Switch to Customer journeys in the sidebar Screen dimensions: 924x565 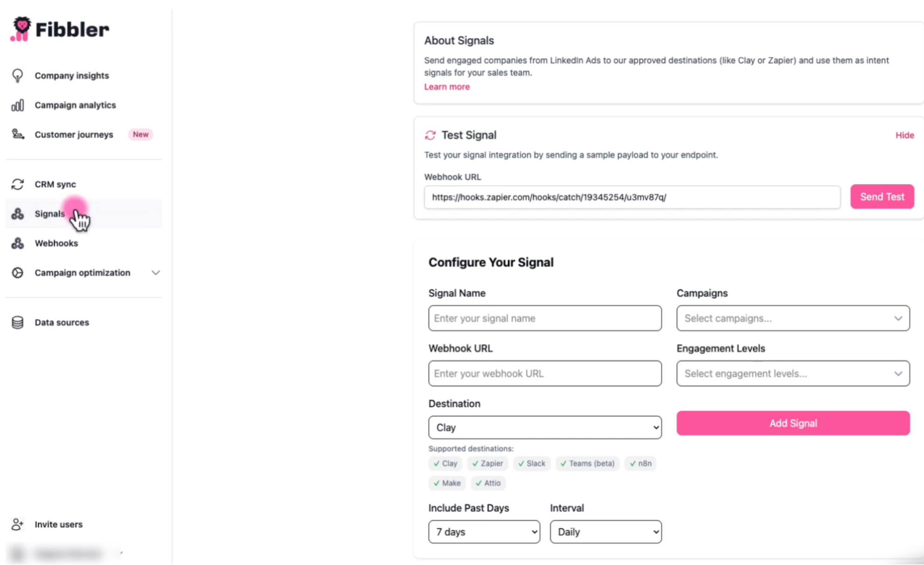[x=73, y=134]
